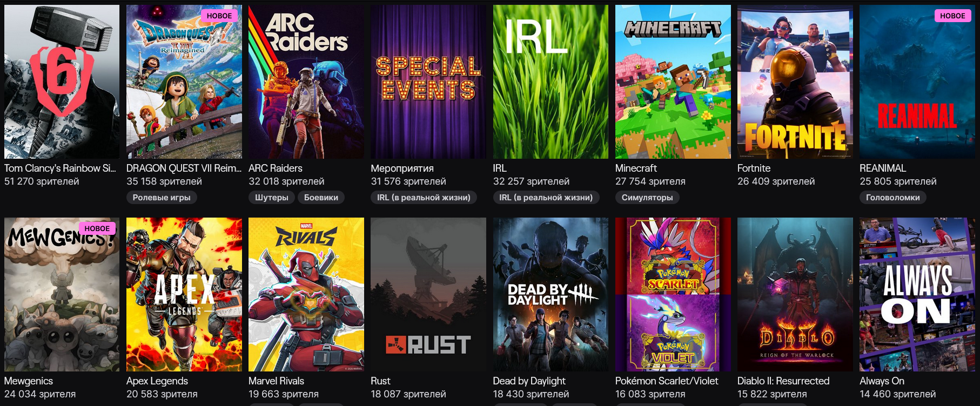Open the Apex Legends cover
Image resolution: width=980 pixels, height=406 pixels.
point(184,294)
